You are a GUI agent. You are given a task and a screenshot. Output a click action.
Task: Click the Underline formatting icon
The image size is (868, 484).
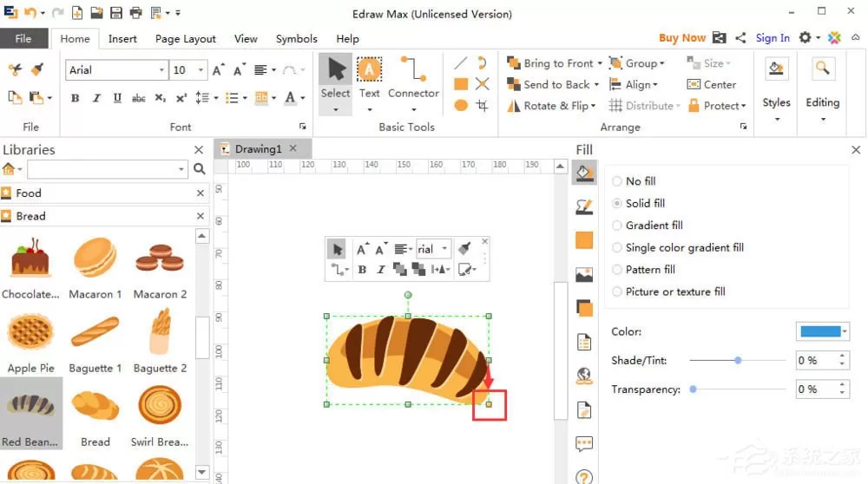117,98
